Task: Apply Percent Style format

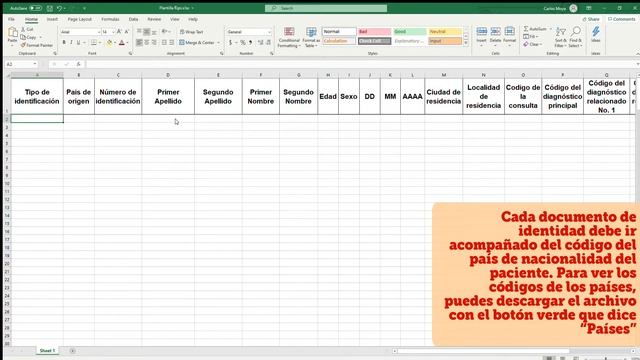Action: point(242,42)
